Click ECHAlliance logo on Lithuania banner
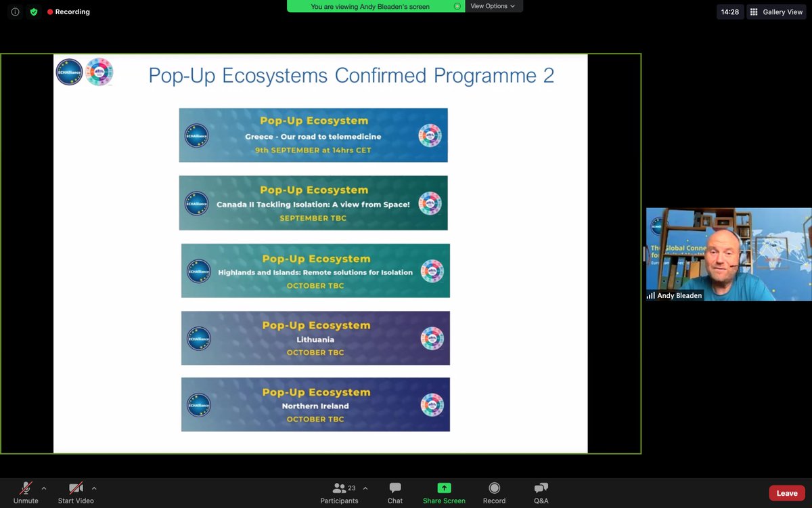 click(199, 339)
